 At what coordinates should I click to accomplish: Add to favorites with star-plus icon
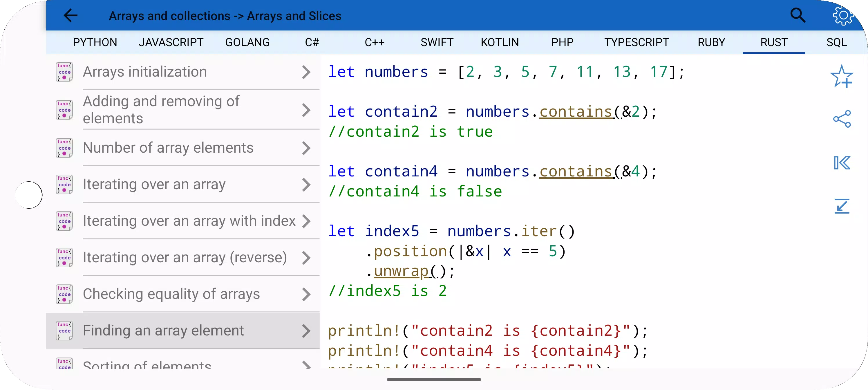point(841,76)
